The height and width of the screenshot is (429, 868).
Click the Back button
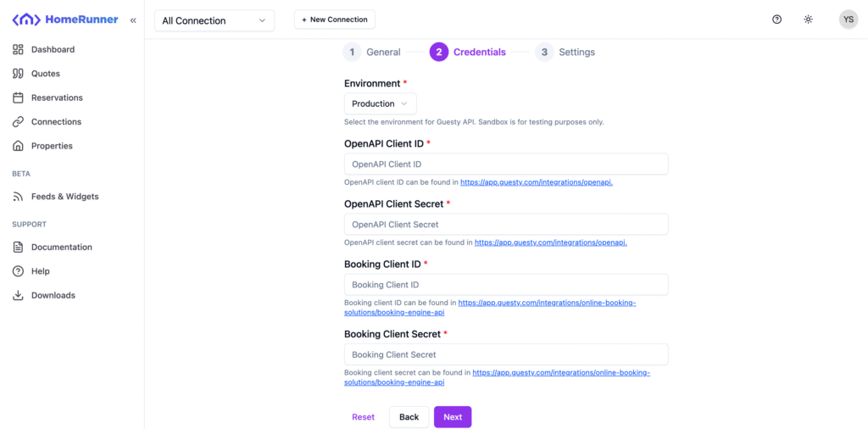409,417
